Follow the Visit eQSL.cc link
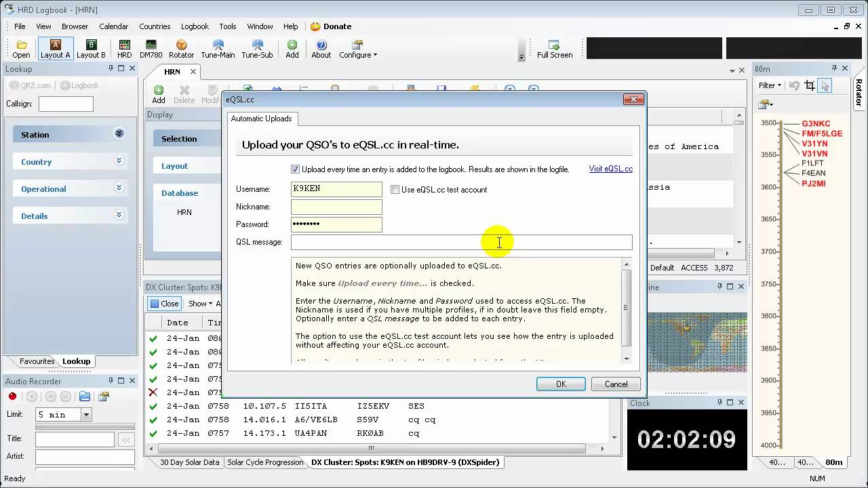The height and width of the screenshot is (488, 868). pyautogui.click(x=610, y=169)
